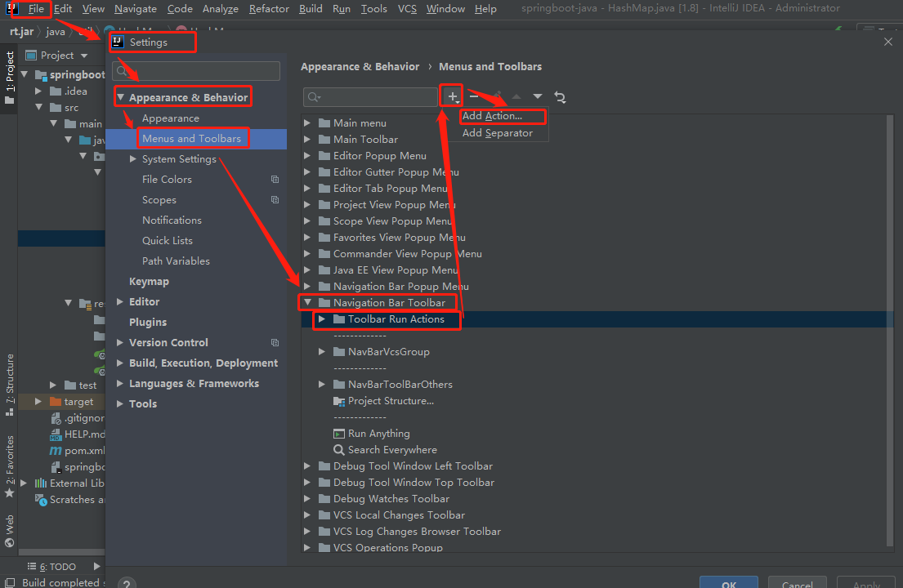
Task: Click the add (+) toolbar icon
Action: [x=453, y=96]
